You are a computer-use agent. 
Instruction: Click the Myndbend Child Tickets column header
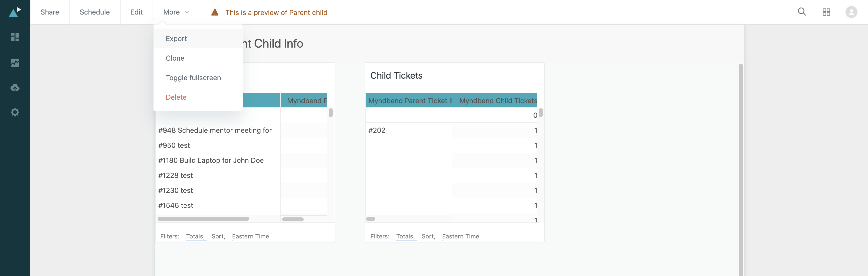[494, 100]
